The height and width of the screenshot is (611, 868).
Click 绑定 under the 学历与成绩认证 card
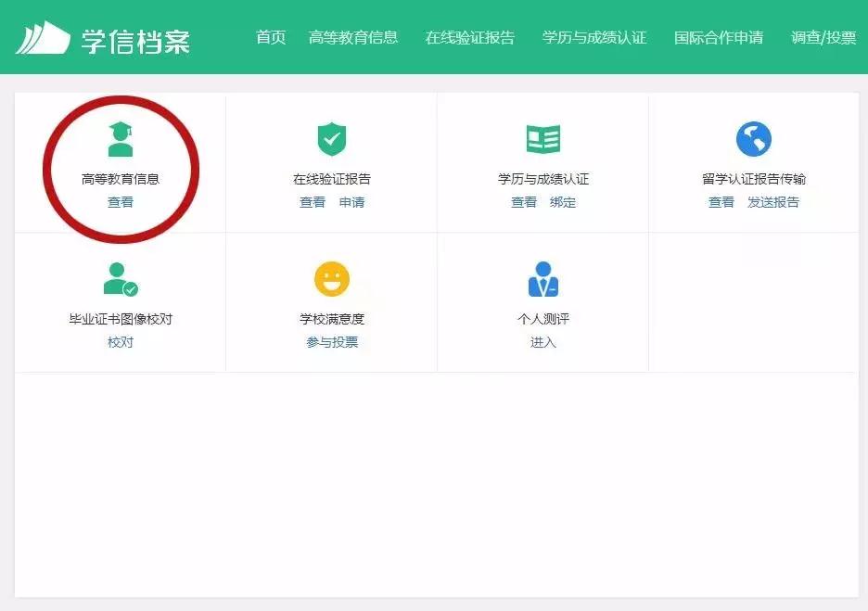point(563,202)
